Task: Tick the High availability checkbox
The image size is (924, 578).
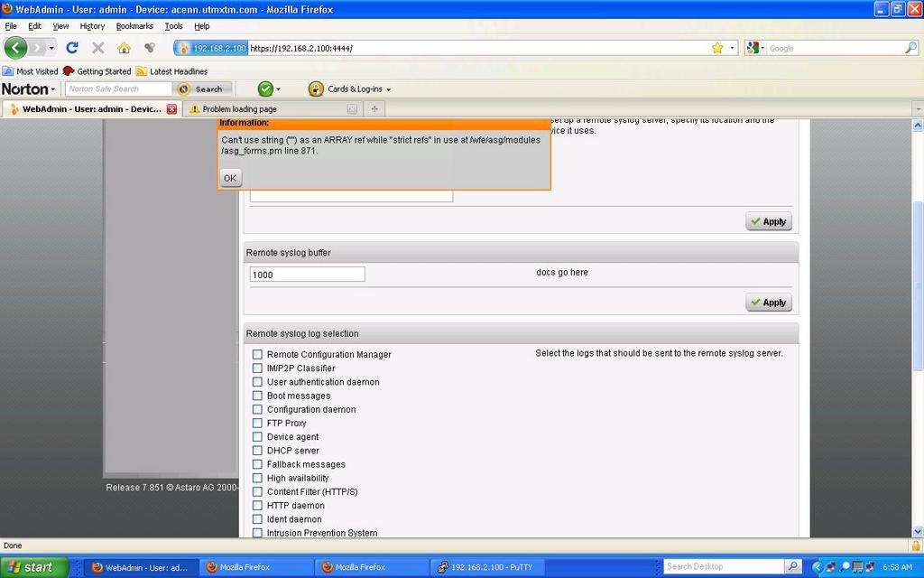Action: coord(257,479)
